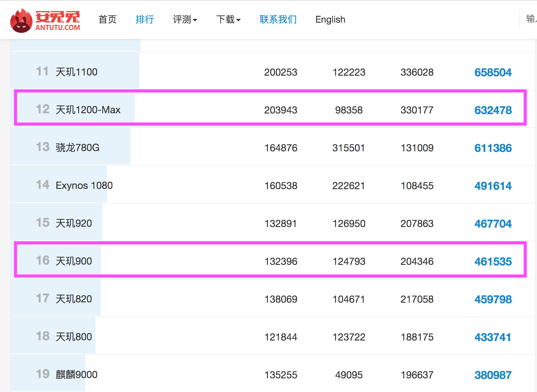Select the 天玑900 chip name
The image size is (537, 392).
point(74,261)
